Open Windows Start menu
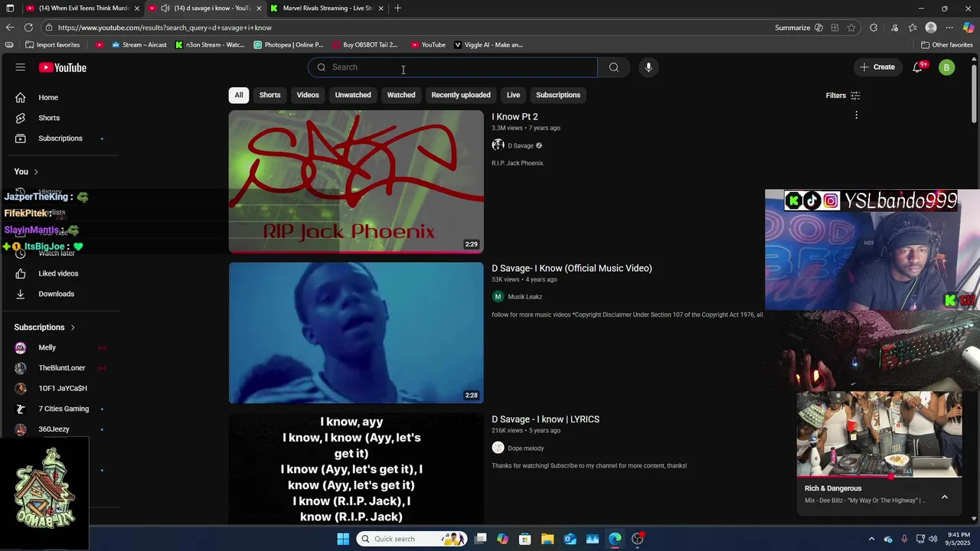This screenshot has height=551, width=980. (x=343, y=539)
